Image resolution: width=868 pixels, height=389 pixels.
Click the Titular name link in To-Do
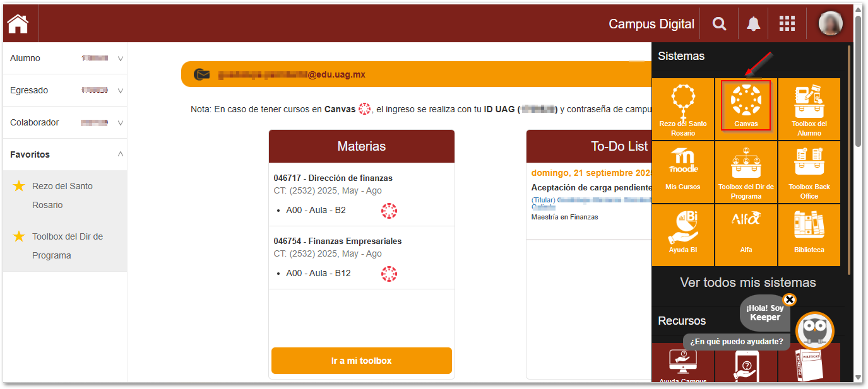[x=592, y=202]
